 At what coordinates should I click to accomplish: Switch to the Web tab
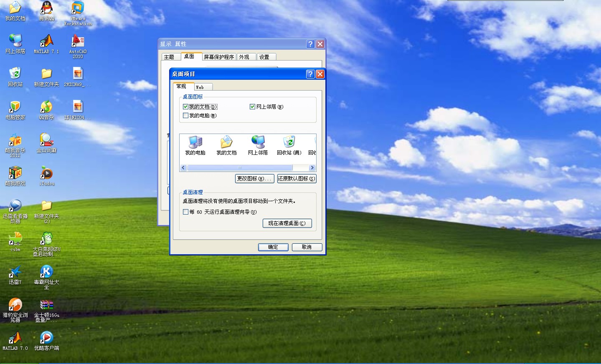point(203,87)
